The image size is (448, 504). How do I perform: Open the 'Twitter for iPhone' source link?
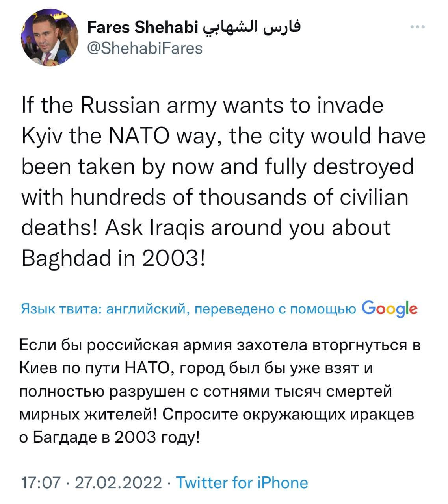(x=242, y=482)
